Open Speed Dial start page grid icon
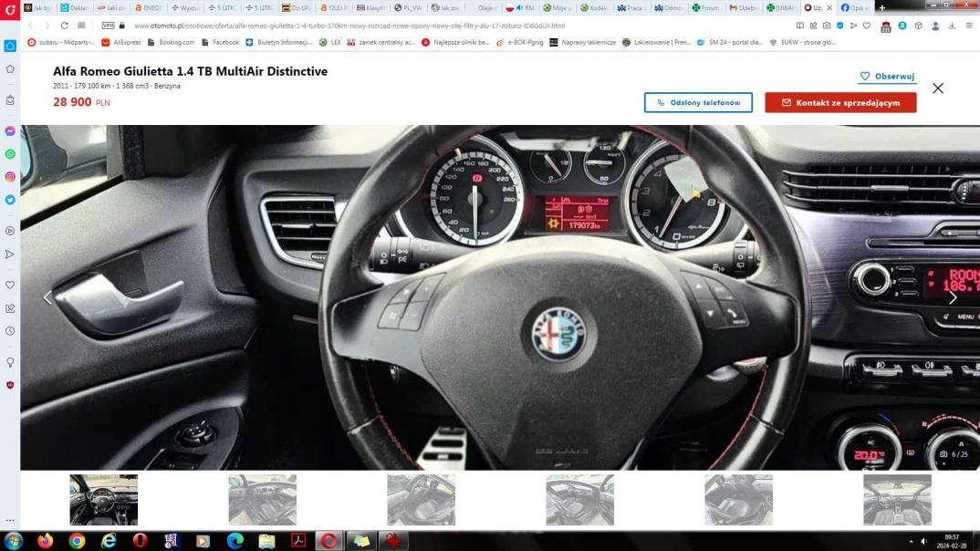This screenshot has width=980, height=551. tap(81, 26)
